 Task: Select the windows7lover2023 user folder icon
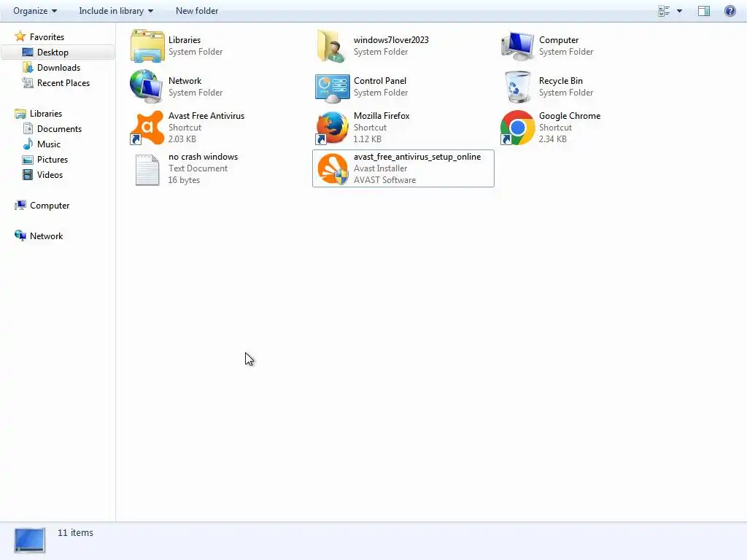[x=332, y=46]
